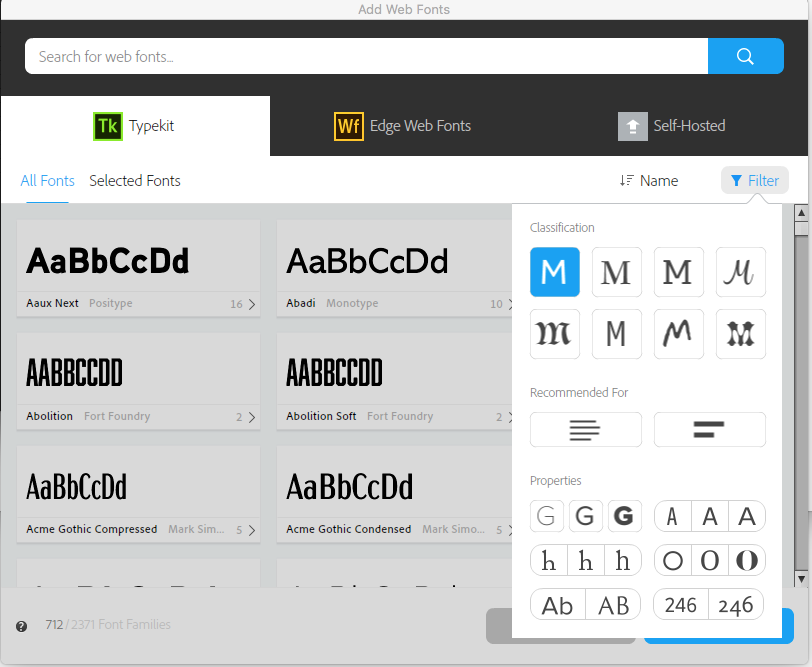The image size is (812, 667).
Task: Expand Aaux Next font family
Action: click(252, 304)
